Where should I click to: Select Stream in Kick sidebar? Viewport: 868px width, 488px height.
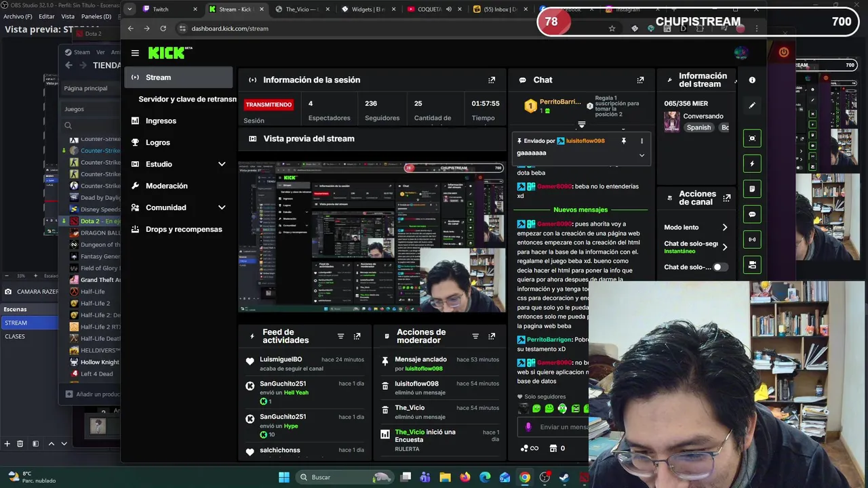coord(179,77)
